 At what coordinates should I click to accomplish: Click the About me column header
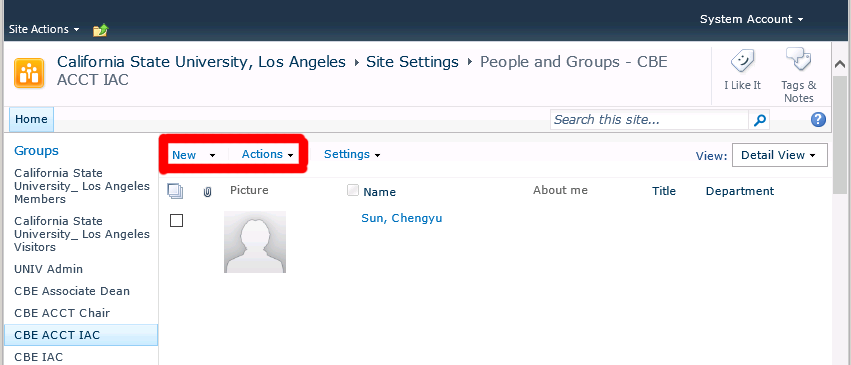point(560,190)
